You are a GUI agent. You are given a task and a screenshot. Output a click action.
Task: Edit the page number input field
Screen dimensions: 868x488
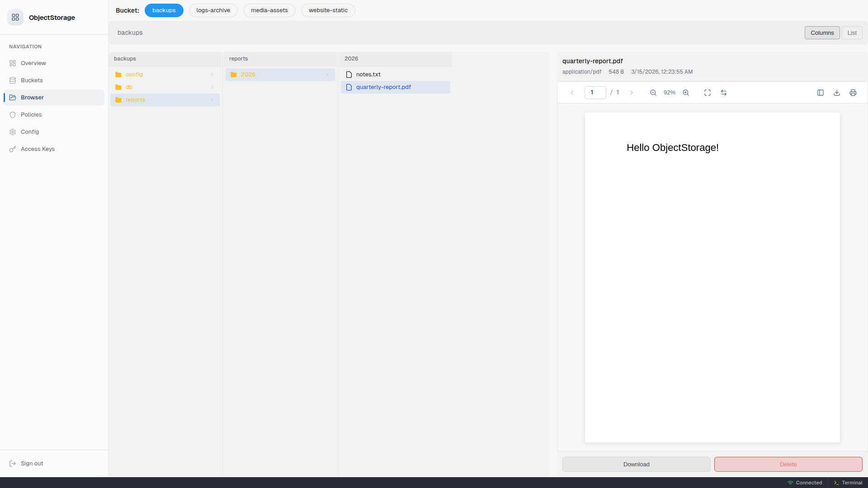coord(594,92)
